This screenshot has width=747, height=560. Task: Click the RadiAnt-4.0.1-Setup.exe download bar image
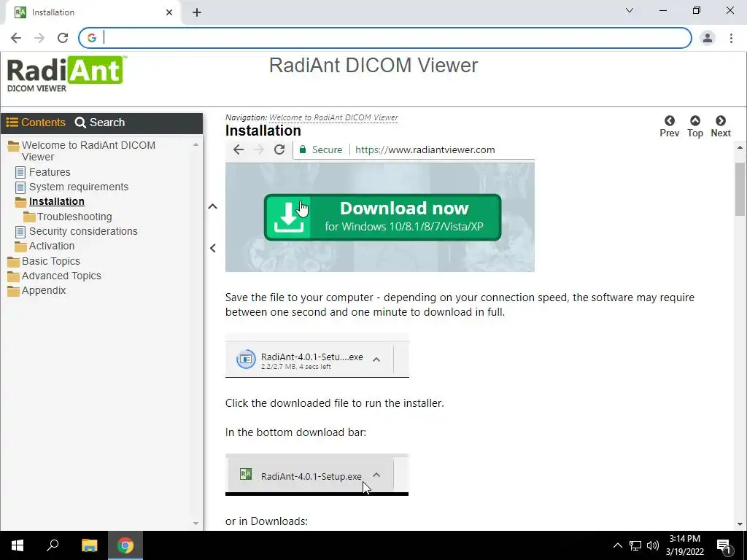coord(317,475)
